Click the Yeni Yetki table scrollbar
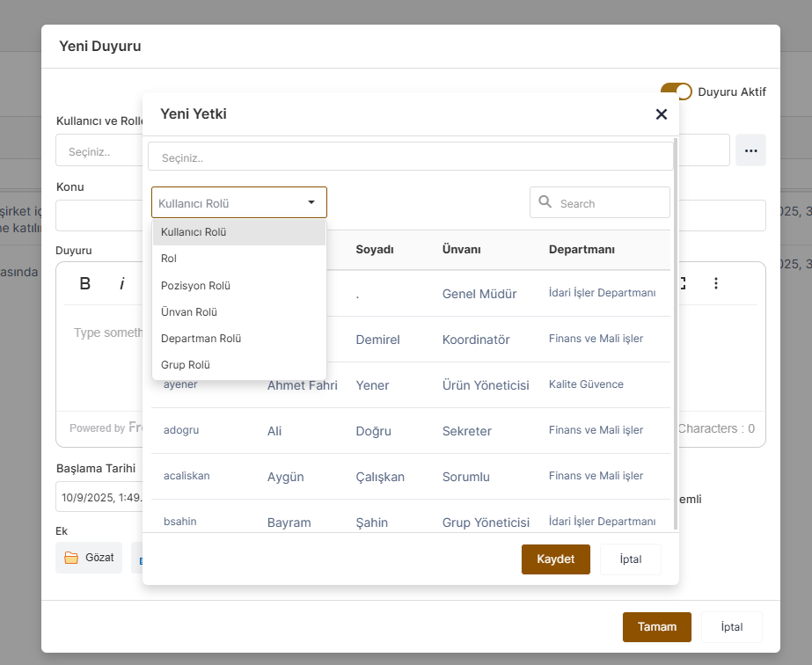The image size is (812, 665). (x=675, y=334)
